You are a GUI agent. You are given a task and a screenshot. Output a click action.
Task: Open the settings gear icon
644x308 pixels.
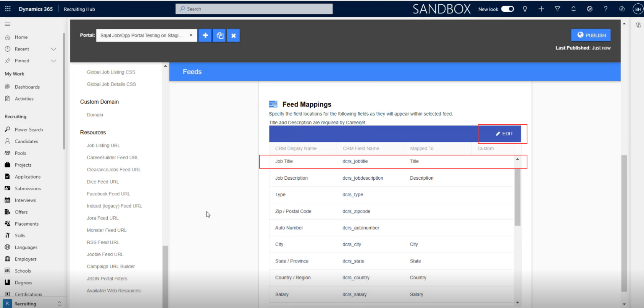[x=589, y=9]
